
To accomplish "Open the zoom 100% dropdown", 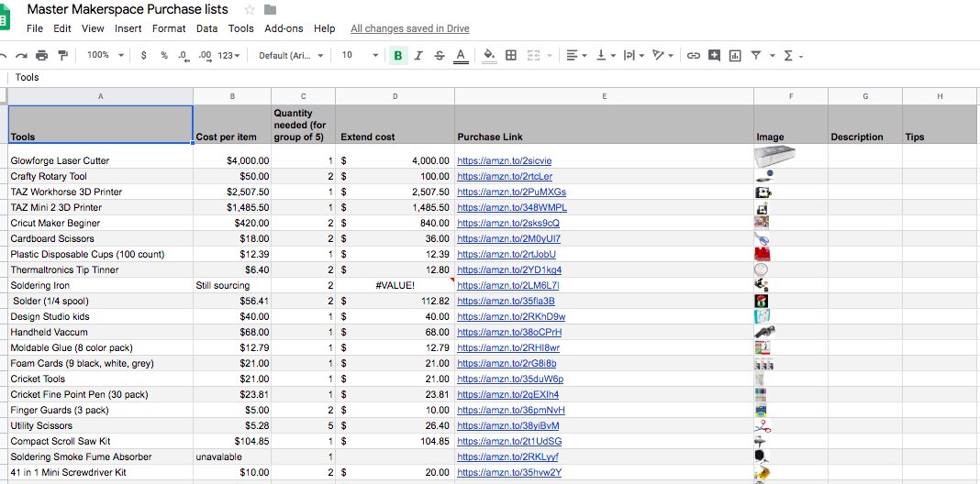I will [105, 56].
